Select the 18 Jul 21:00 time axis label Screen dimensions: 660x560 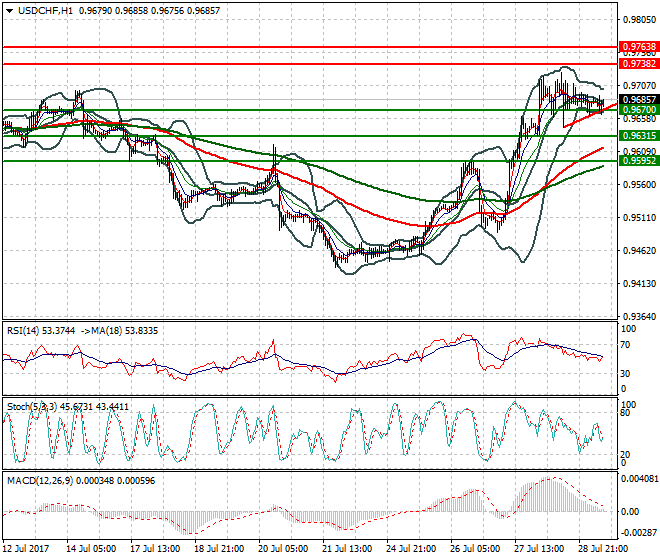click(x=219, y=549)
